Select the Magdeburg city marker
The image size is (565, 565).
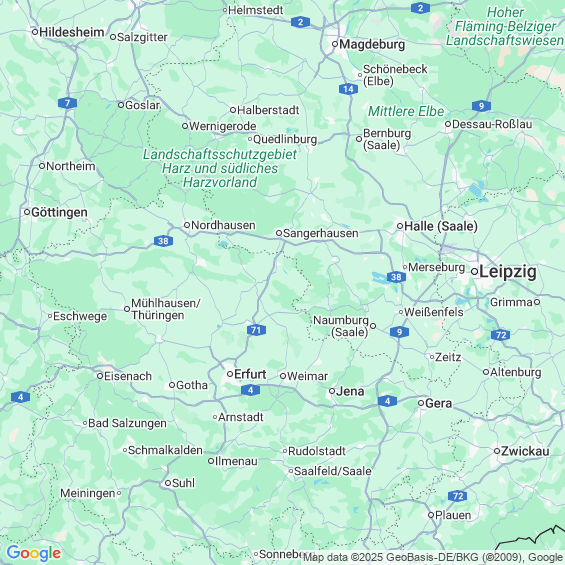pos(335,44)
